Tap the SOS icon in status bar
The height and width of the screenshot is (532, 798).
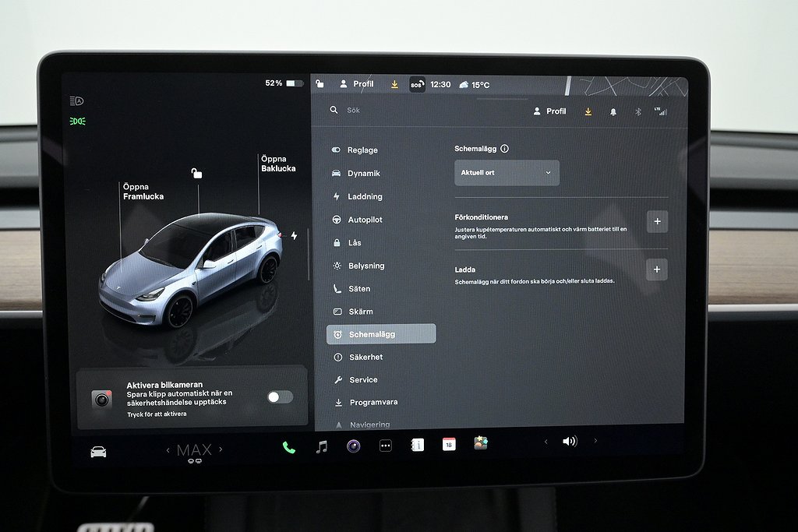417,84
